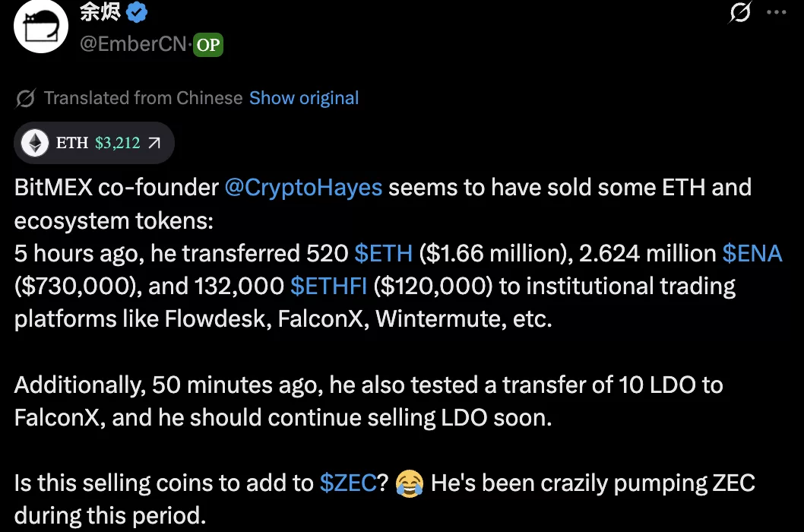The width and height of the screenshot is (804, 532).
Task: Click the Ethereum logo in the price chip
Action: pos(35,143)
